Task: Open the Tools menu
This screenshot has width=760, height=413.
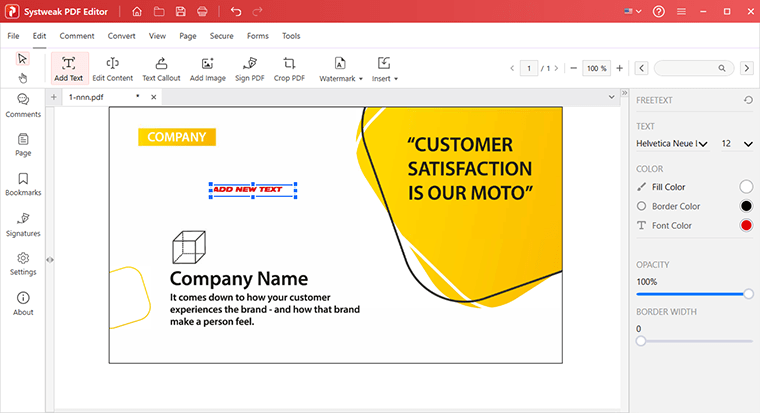Action: tap(291, 36)
